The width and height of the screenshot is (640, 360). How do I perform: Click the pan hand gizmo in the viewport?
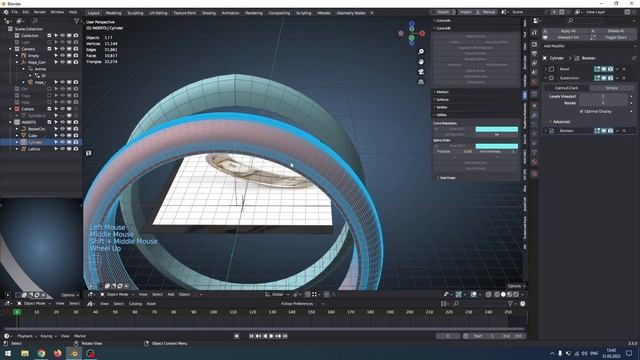coord(421,62)
